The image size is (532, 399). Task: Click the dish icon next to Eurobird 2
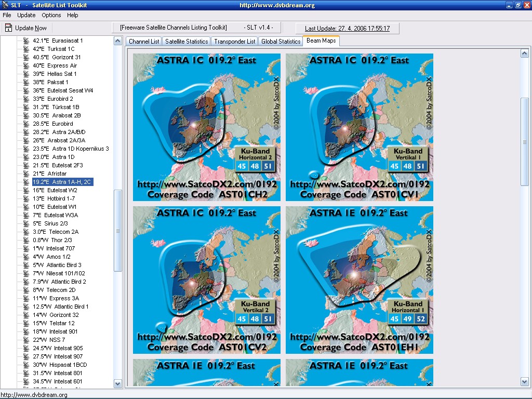pyautogui.click(x=26, y=99)
